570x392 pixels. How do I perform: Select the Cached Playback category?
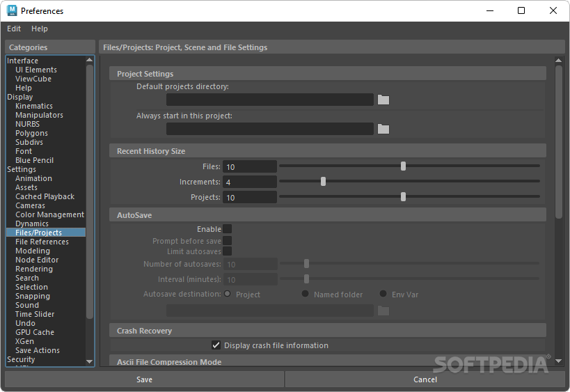(x=45, y=197)
